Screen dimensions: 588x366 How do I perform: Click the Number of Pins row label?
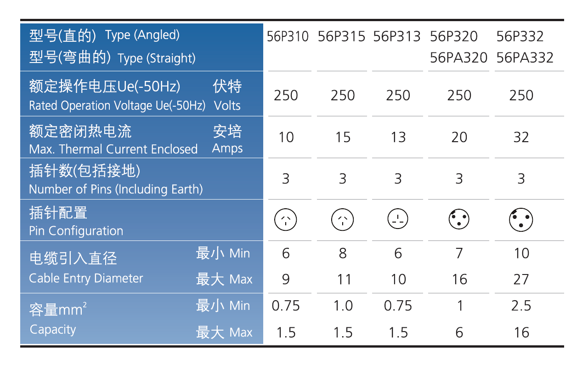click(x=116, y=189)
